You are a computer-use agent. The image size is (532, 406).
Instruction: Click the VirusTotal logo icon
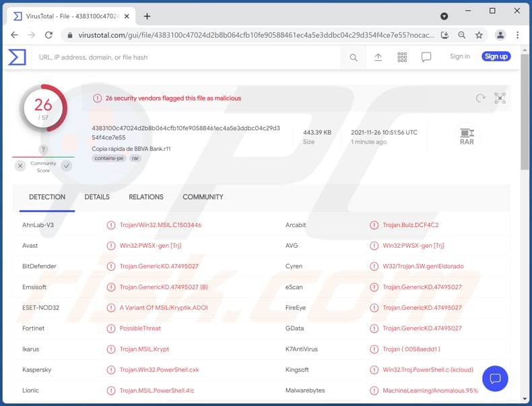coord(17,57)
